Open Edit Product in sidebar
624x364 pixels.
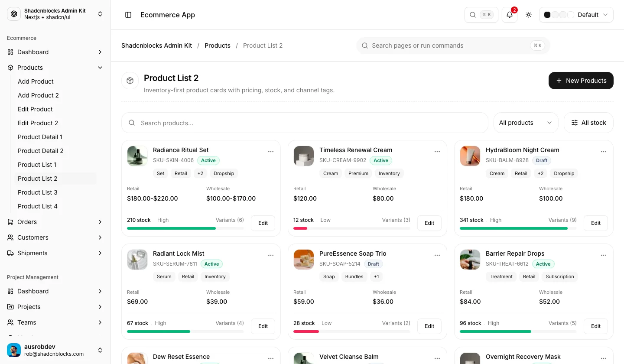click(x=55, y=109)
